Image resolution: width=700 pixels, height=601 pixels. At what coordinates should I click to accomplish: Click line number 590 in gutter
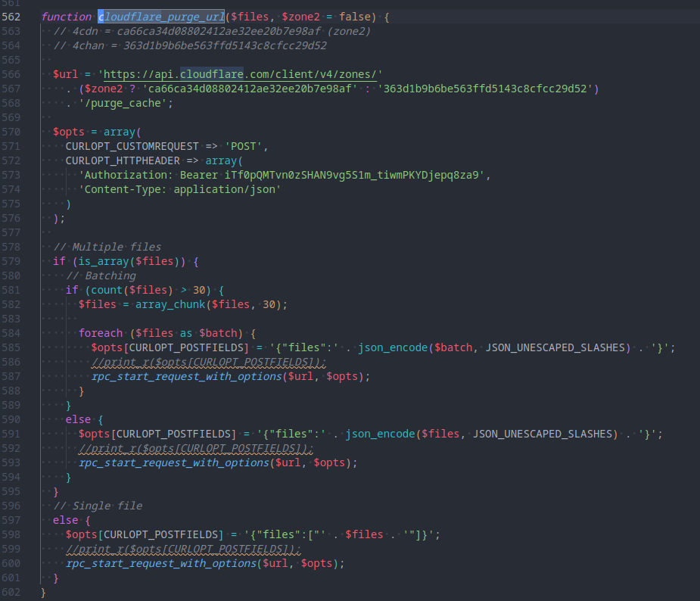click(11, 419)
